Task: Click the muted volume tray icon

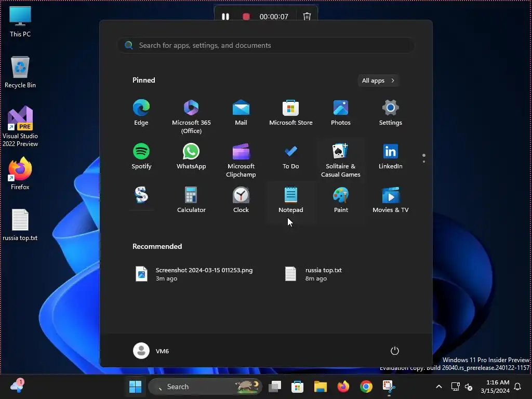Action: click(x=469, y=387)
